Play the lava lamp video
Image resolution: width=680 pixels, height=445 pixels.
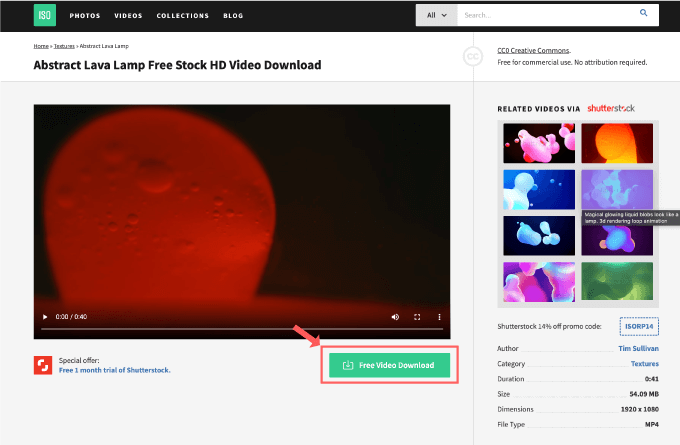(x=45, y=317)
